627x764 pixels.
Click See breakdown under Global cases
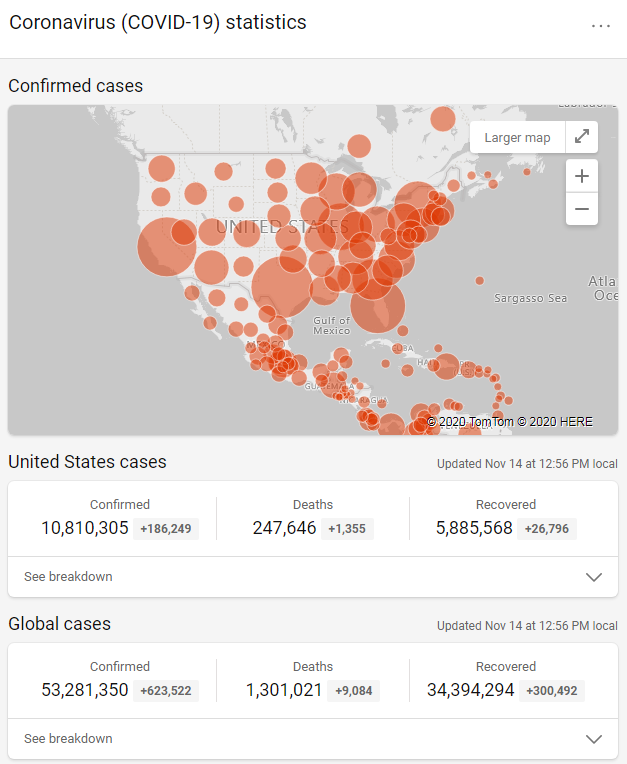coord(68,739)
